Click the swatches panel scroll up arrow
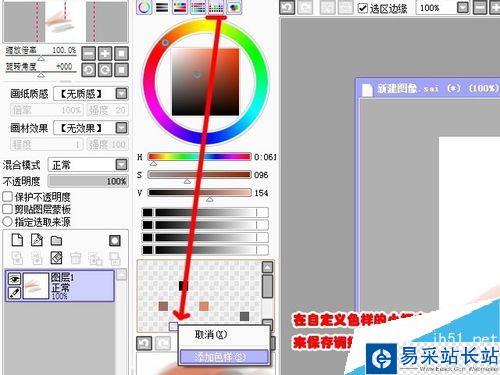Image resolution: width=500 pixels, height=375 pixels. coord(268,267)
